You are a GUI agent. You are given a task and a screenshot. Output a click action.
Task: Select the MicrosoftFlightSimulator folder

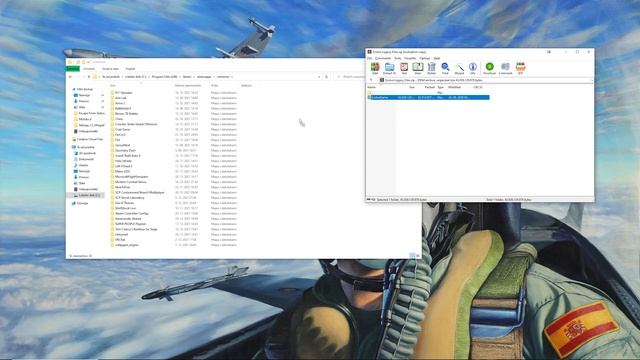click(x=131, y=177)
